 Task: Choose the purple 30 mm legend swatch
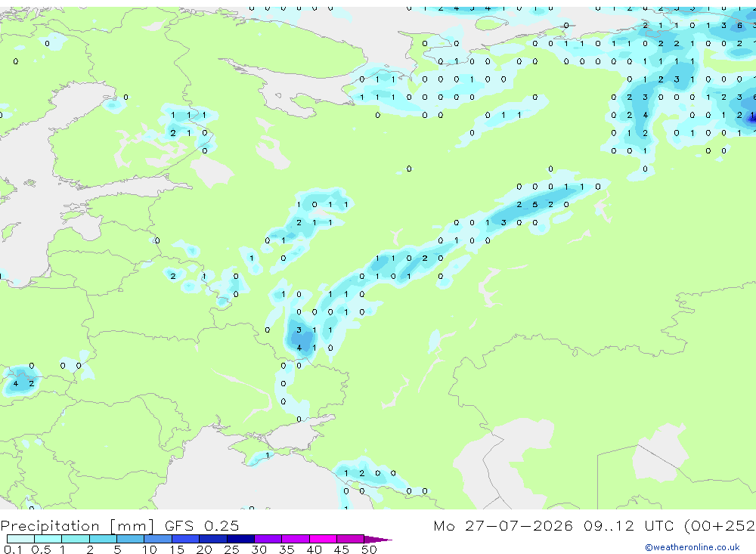click(268, 539)
